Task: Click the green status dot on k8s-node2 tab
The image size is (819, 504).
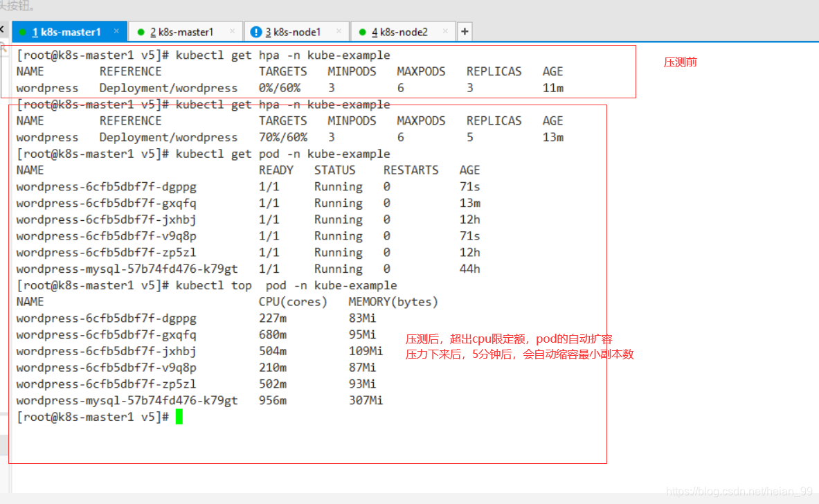Action: click(362, 33)
